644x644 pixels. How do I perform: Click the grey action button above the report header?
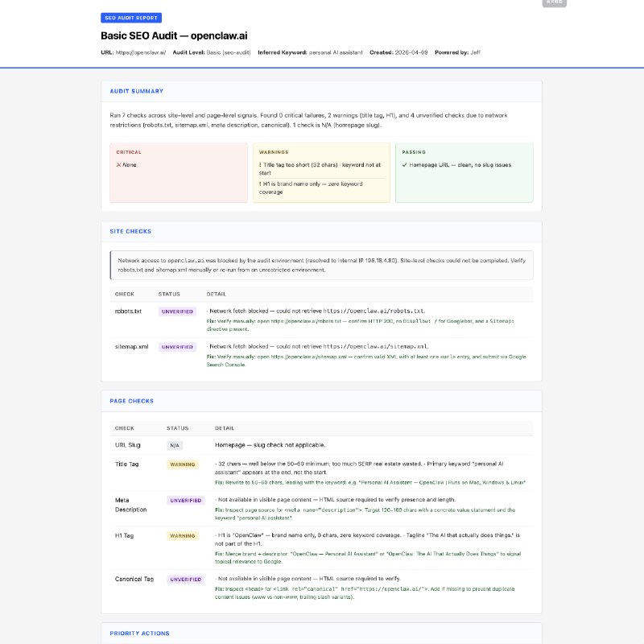(555, 2)
